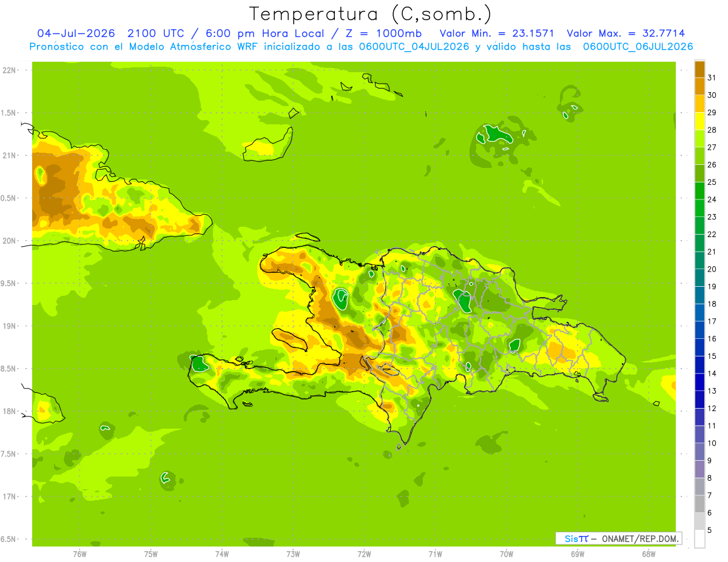Click the '0600UTC_06JUL2026' valid-until timestamp
Image resolution: width=728 pixels, height=562 pixels.
[638, 47]
